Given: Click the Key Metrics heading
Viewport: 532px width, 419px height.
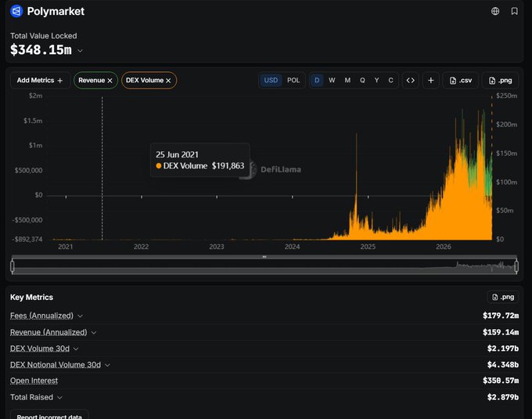Looking at the screenshot, I should click(31, 298).
